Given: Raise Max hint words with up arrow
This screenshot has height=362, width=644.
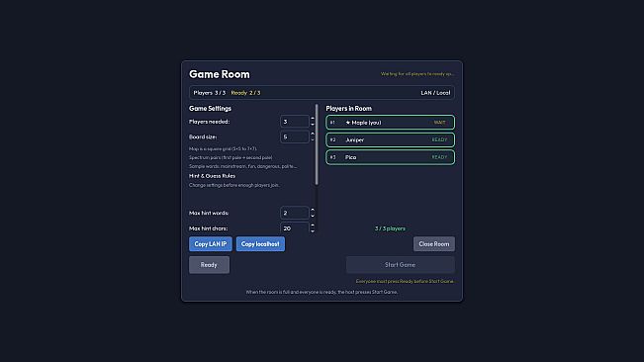Looking at the screenshot, I should coord(313,210).
